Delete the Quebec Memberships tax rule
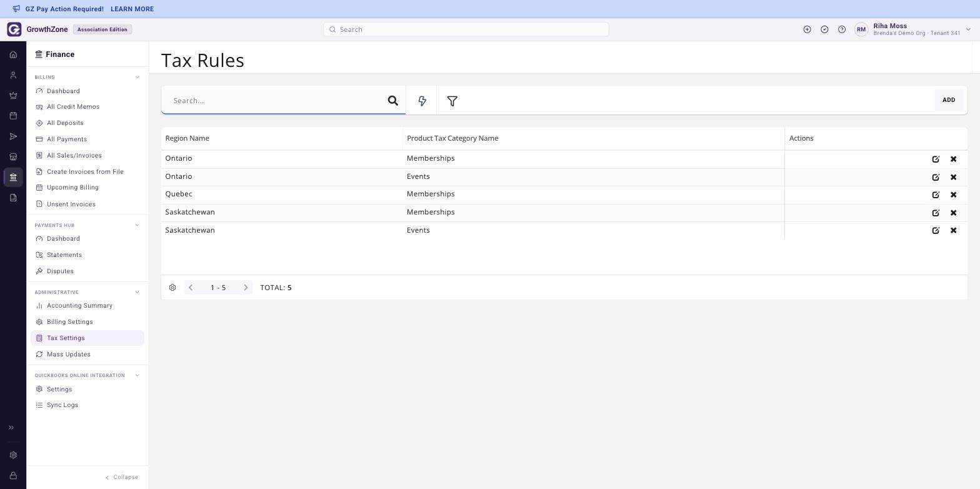Image resolution: width=980 pixels, height=489 pixels. click(x=953, y=194)
